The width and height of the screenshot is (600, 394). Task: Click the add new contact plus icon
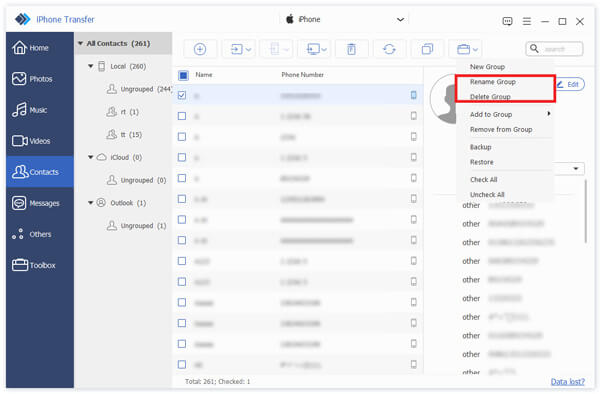point(200,49)
